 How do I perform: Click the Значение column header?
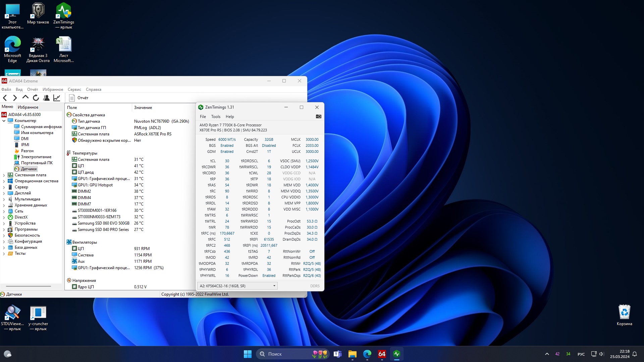tap(143, 108)
